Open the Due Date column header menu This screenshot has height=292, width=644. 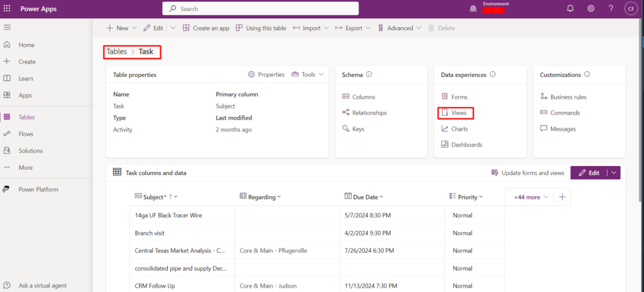382,196
